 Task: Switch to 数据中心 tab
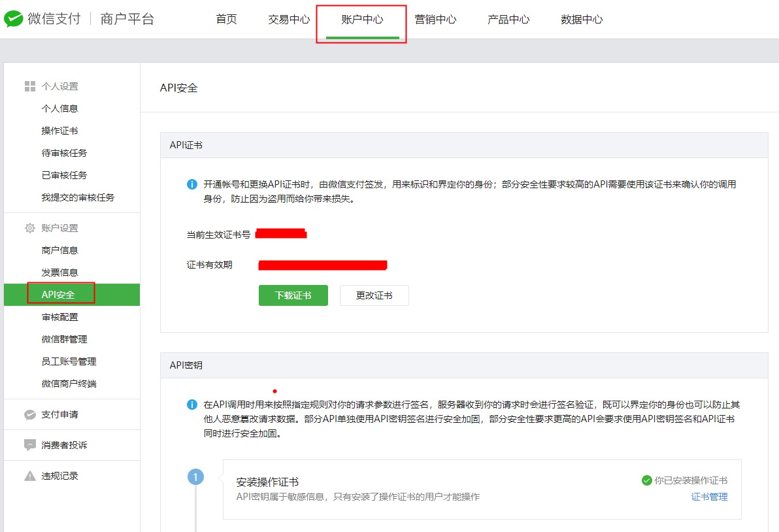point(582,20)
